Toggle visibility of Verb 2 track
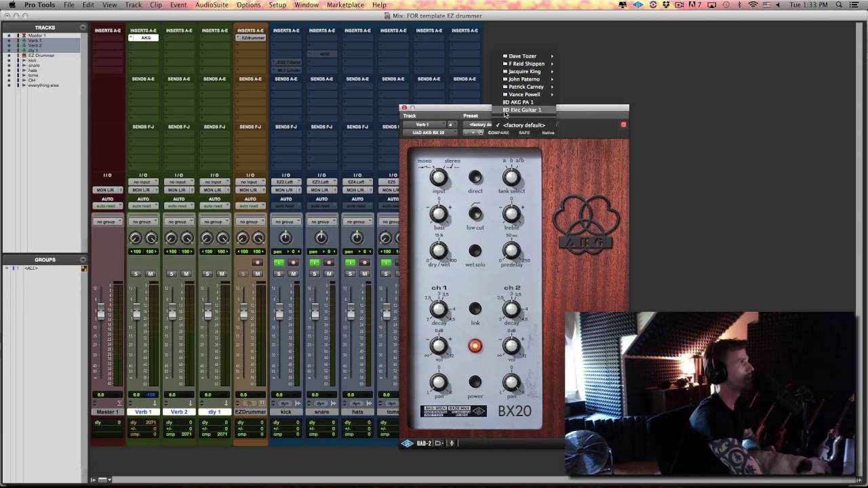 (9, 45)
